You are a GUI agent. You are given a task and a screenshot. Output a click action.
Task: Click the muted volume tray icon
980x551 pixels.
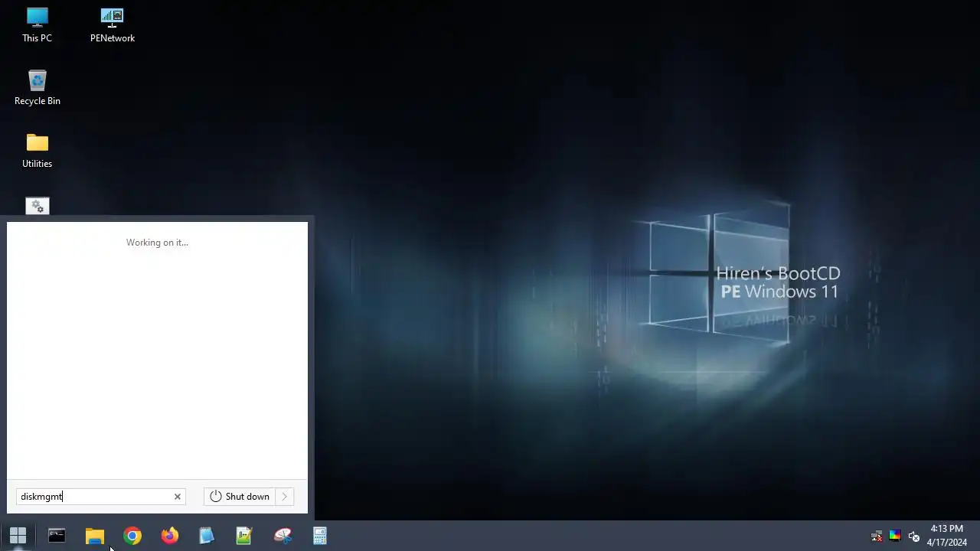pyautogui.click(x=913, y=536)
